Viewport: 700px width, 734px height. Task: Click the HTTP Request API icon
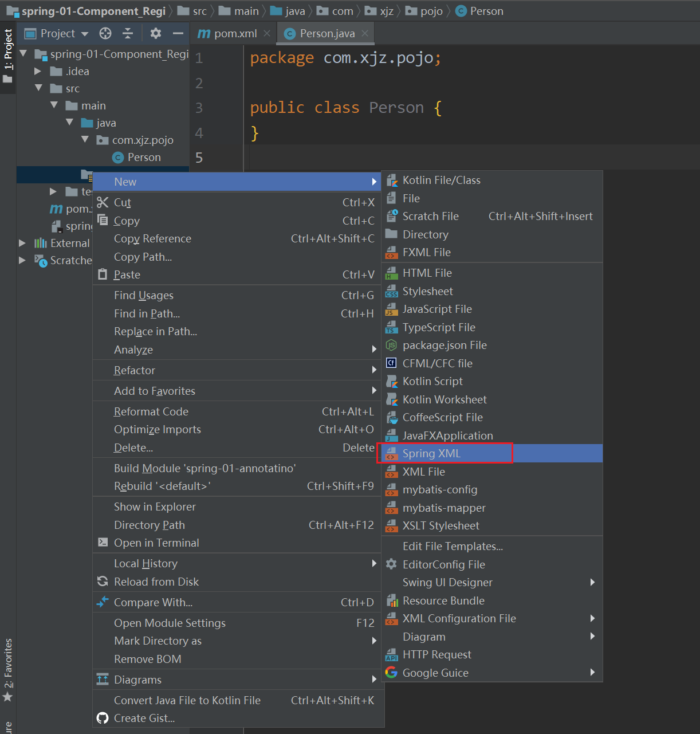coord(392,654)
